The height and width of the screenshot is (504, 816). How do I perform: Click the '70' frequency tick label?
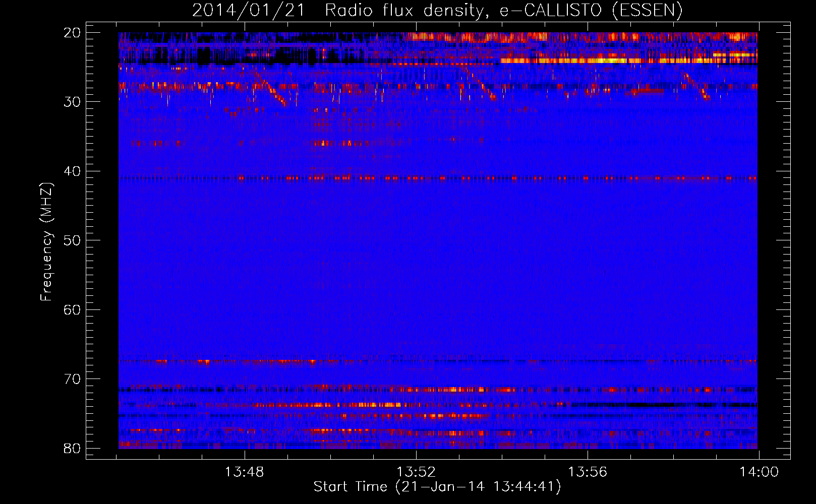[72, 379]
